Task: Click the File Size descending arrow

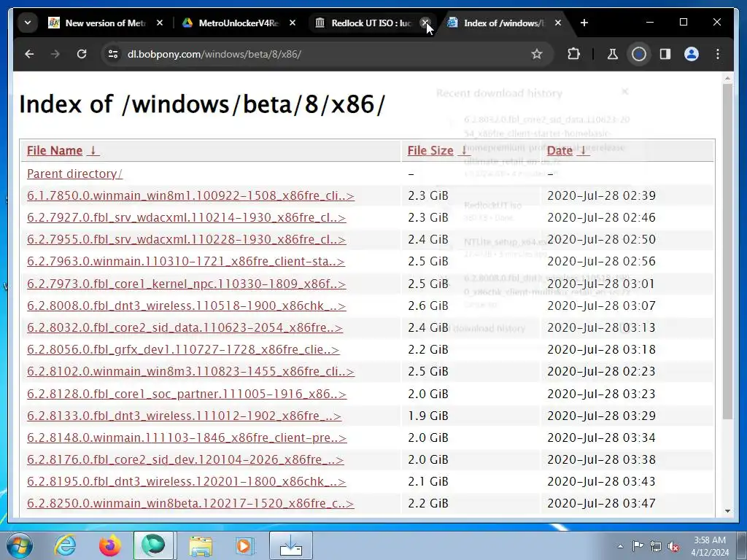Action: tap(465, 150)
